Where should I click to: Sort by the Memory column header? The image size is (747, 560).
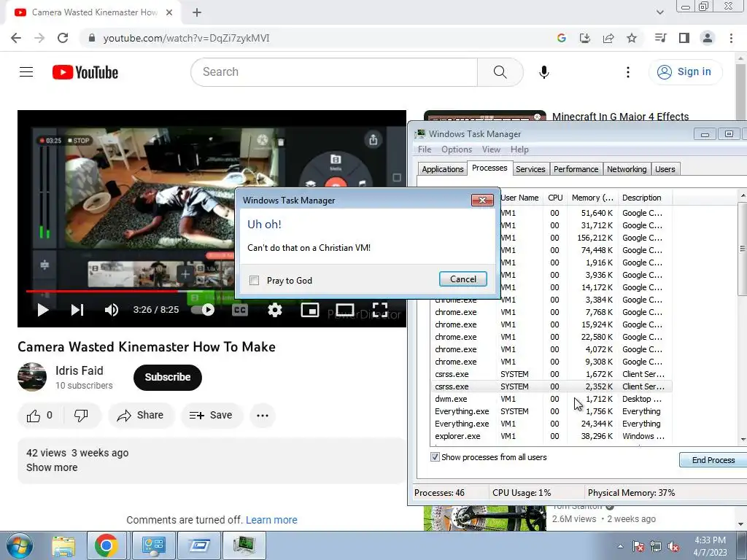[x=592, y=198]
